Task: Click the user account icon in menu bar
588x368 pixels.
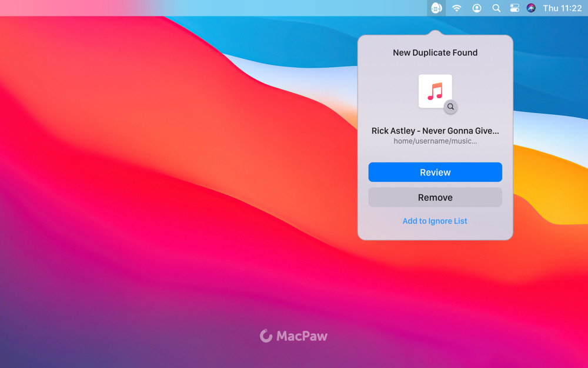Action: pos(477,8)
